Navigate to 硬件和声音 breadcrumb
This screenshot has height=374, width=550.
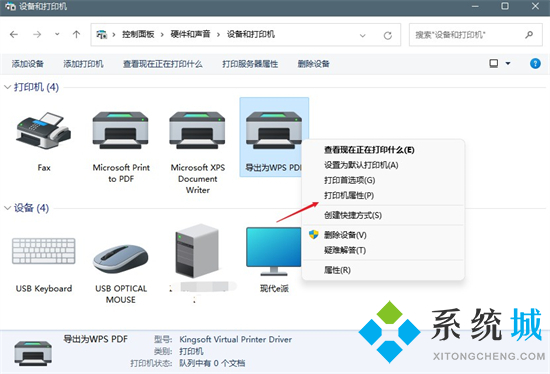click(x=190, y=34)
